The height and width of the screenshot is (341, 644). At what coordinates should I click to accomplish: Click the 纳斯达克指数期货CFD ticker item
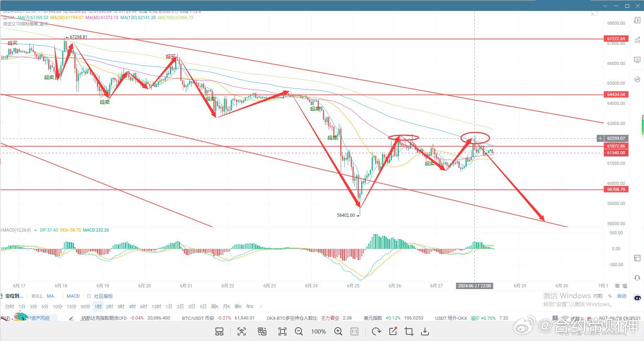click(x=126, y=318)
